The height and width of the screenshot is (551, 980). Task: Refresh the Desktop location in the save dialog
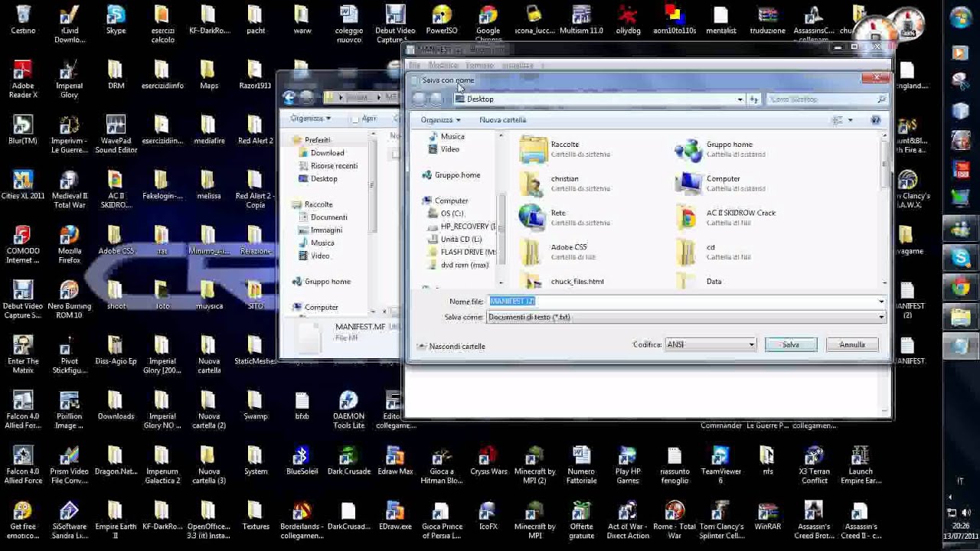(754, 99)
